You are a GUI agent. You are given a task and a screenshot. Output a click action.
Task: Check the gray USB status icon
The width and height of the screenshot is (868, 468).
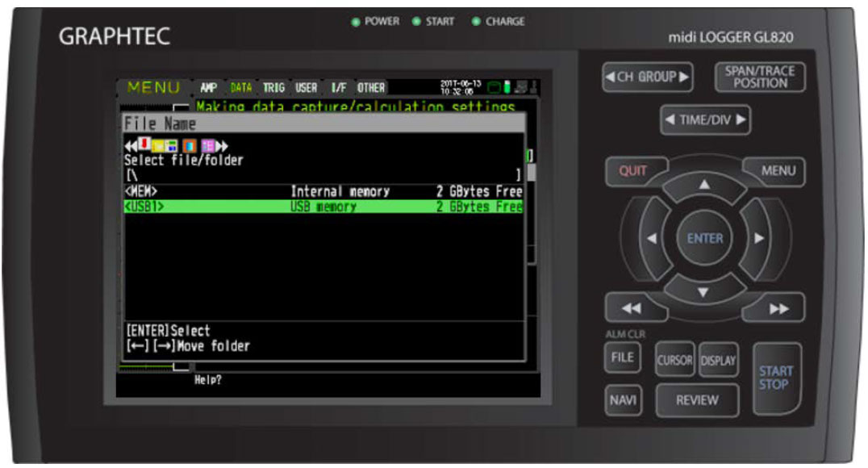point(534,87)
